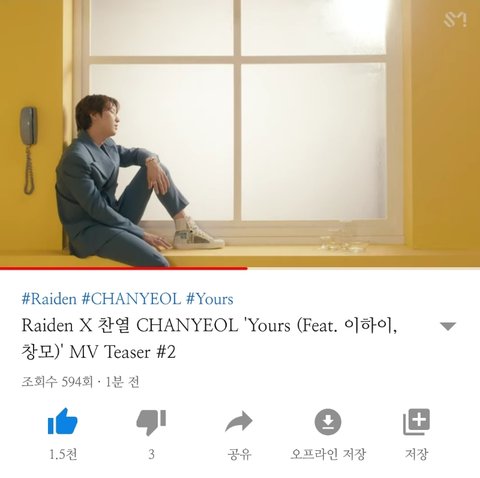Screen dimensions: 480x478
Task: Open the #Yours hashtag
Action: [x=210, y=299]
